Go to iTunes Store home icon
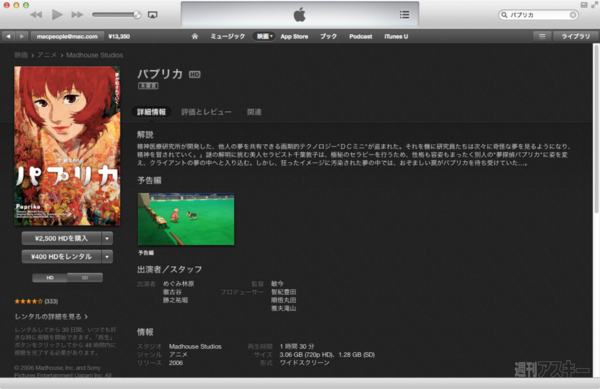600x389 pixels. click(195, 36)
